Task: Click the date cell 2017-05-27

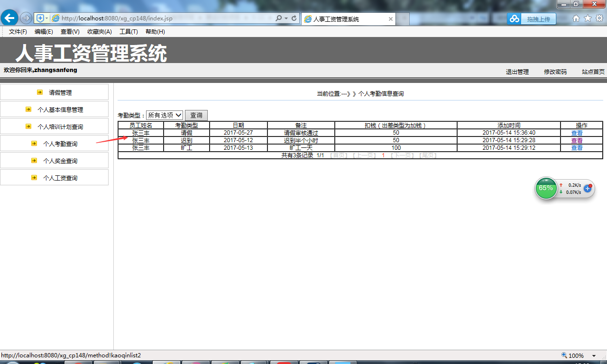Action: (239, 133)
